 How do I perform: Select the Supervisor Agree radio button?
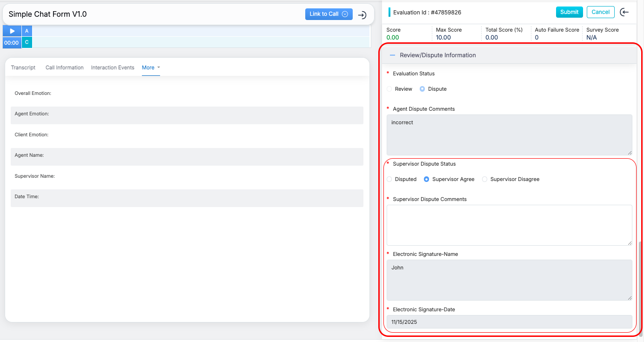[x=427, y=179]
